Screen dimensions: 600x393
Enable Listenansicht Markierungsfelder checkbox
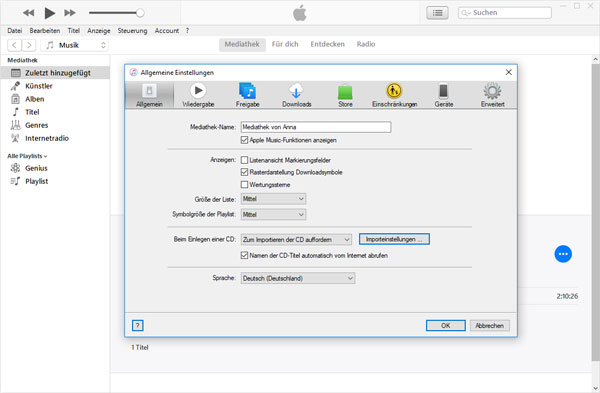point(244,160)
